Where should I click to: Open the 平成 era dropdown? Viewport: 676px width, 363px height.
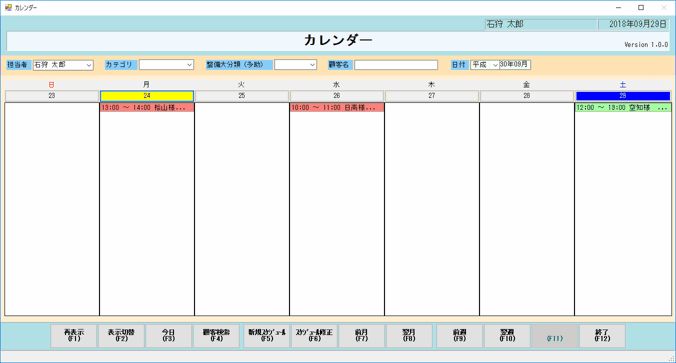pyautogui.click(x=485, y=65)
